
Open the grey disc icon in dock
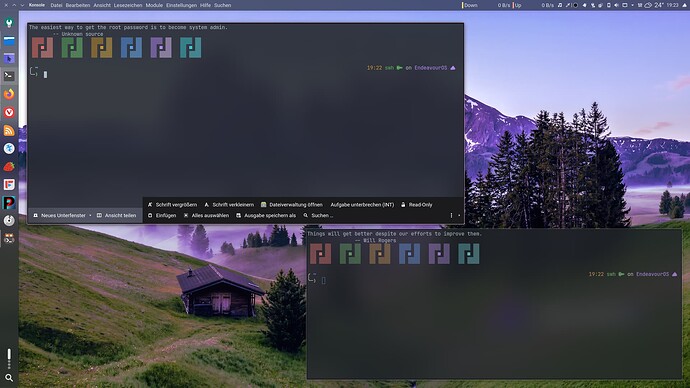tap(9, 220)
